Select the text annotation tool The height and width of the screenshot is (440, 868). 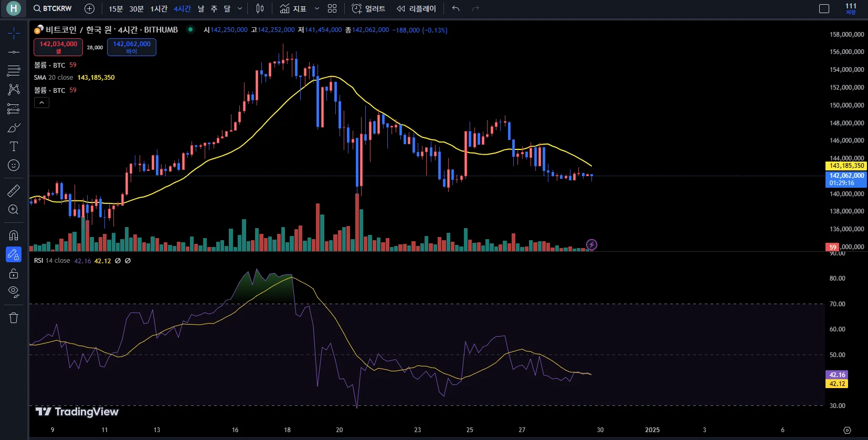[14, 146]
